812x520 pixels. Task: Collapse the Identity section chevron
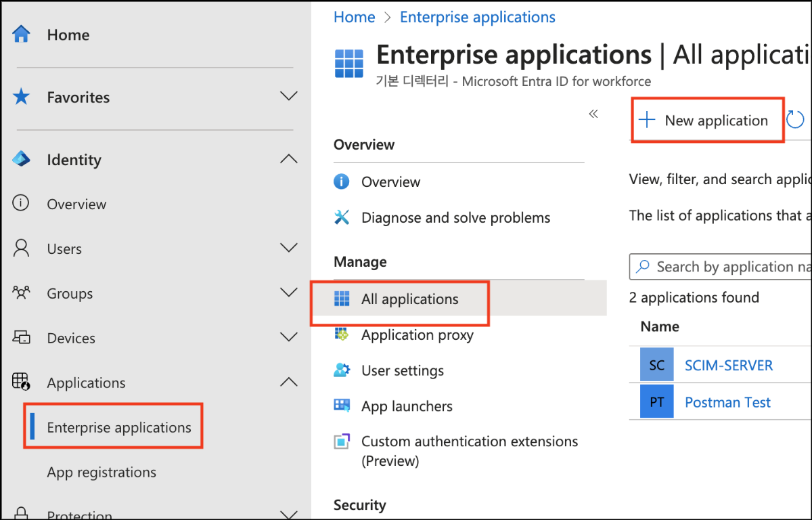(289, 160)
